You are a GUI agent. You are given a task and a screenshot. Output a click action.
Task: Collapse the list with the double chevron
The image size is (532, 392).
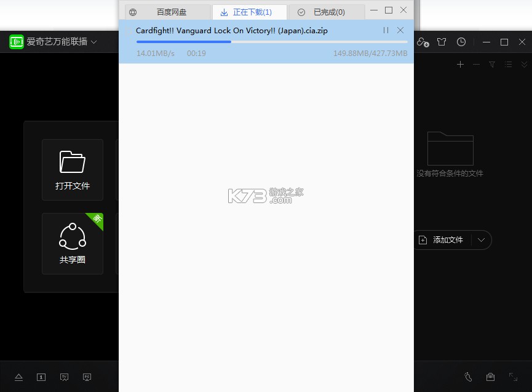coord(524,64)
